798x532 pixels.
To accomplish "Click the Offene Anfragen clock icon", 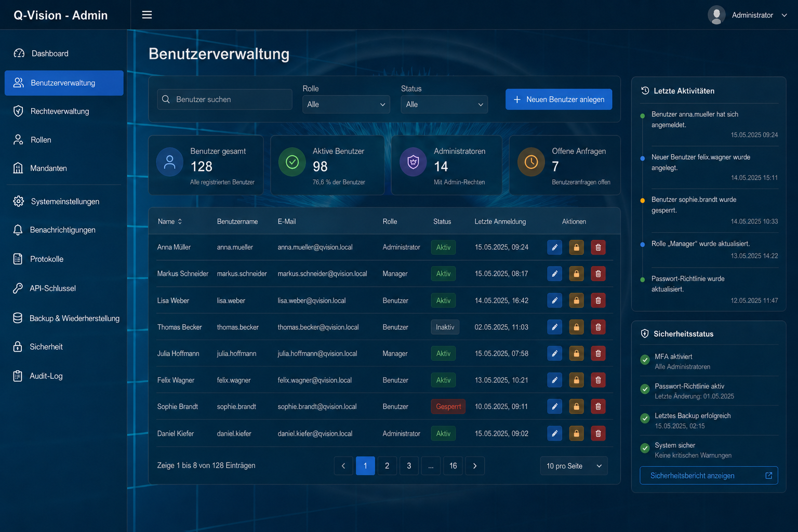I will click(531, 162).
